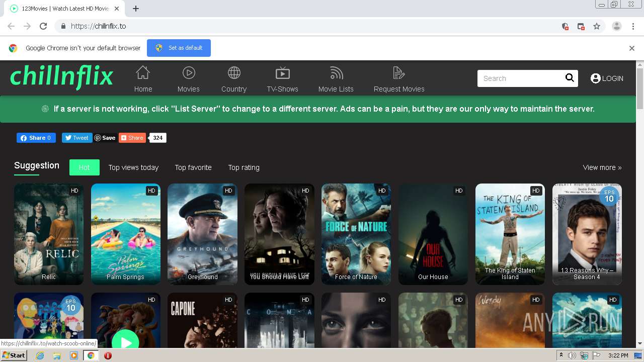Open the Home navigation icon
The width and height of the screenshot is (644, 362).
[143, 73]
